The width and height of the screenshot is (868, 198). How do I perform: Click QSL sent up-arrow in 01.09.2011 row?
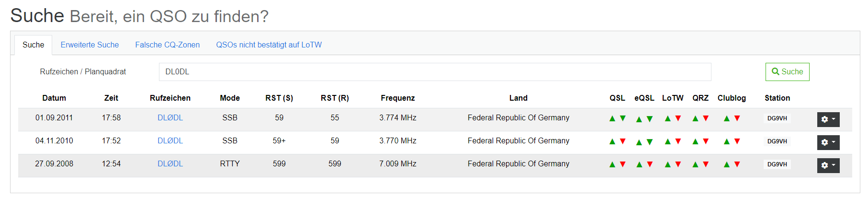click(x=612, y=118)
